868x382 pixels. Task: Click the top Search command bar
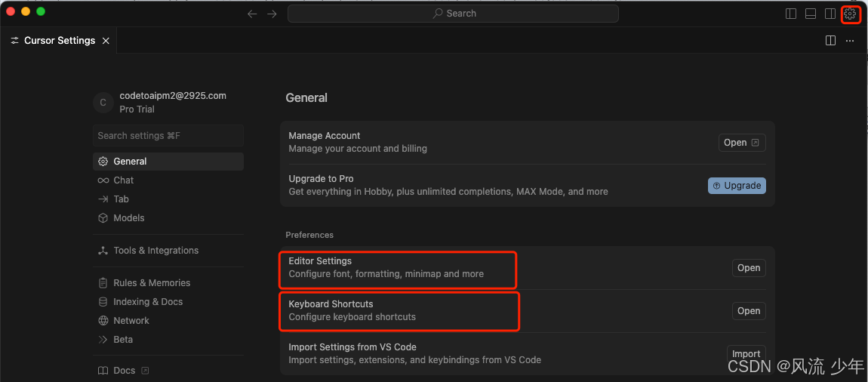[453, 14]
